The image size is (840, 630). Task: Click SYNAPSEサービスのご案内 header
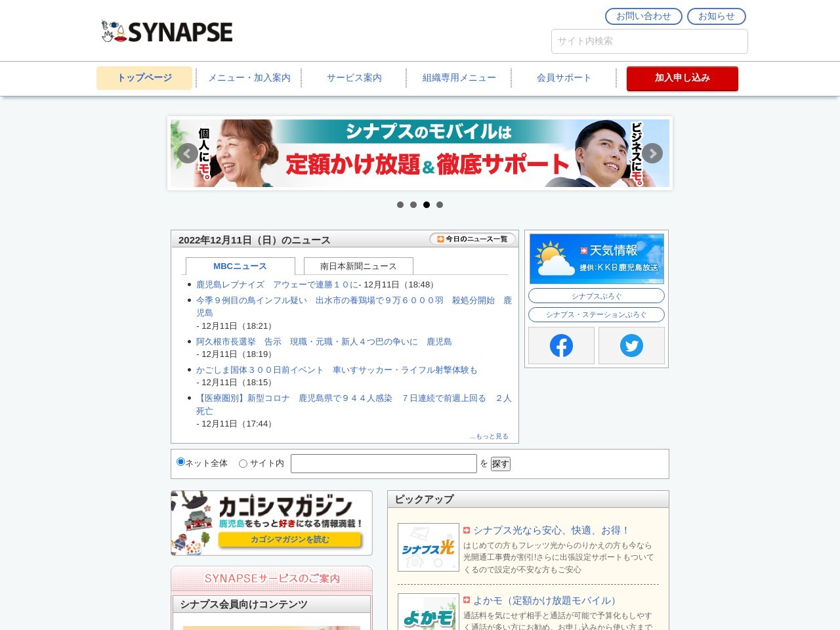click(x=272, y=579)
